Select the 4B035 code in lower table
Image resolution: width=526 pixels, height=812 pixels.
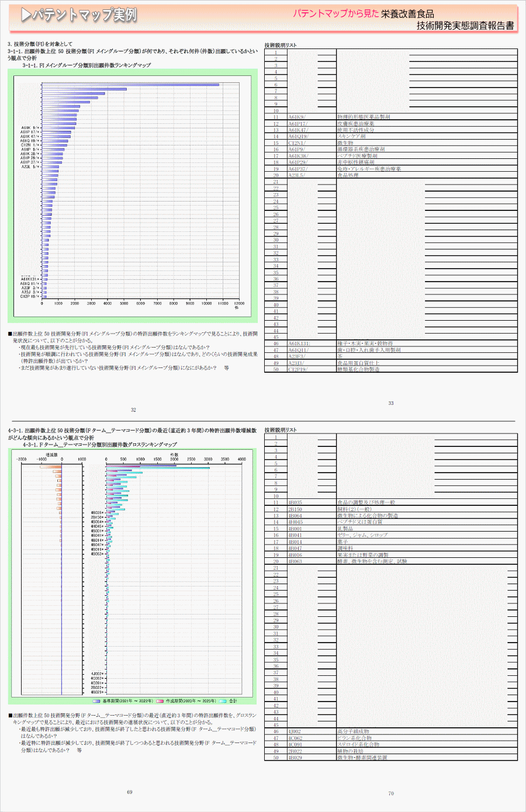[x=295, y=502]
